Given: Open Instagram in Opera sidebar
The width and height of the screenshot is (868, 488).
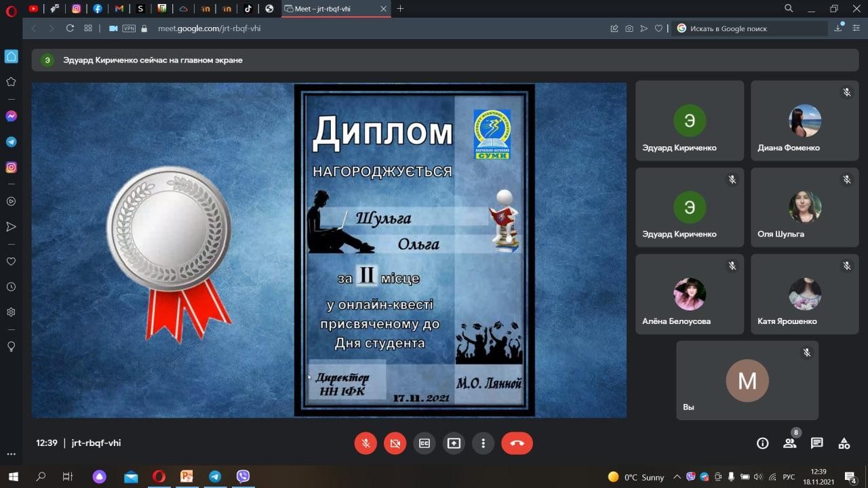Looking at the screenshot, I should [x=11, y=167].
